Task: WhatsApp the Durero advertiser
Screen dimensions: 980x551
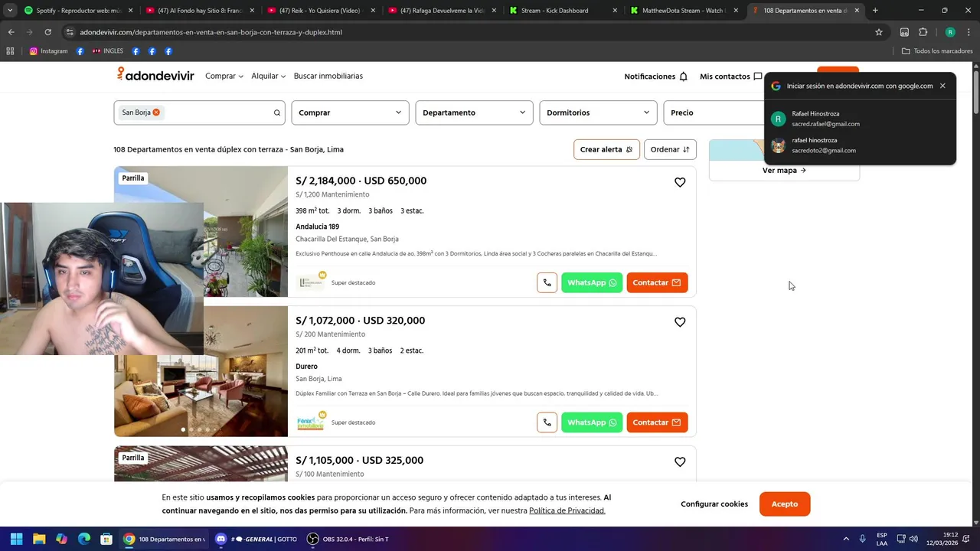Action: point(592,422)
